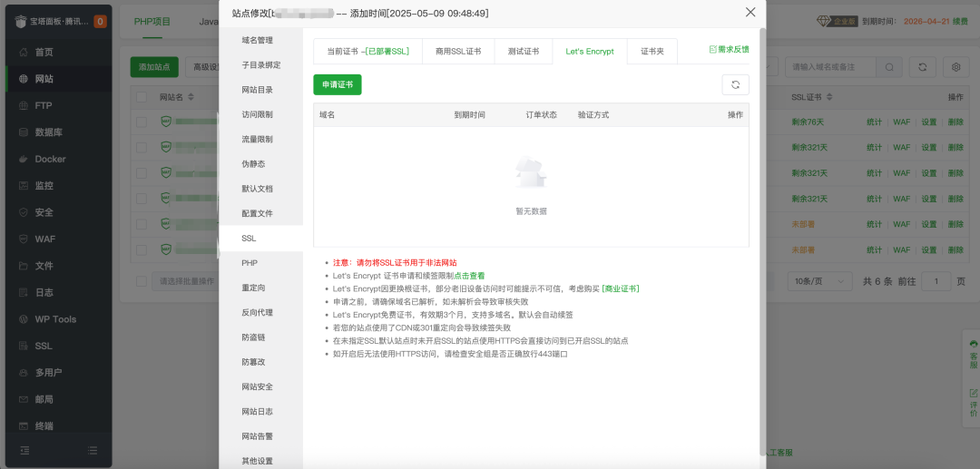Open the gear settings icon above site table
Image resolution: width=980 pixels, height=469 pixels.
pos(955,67)
